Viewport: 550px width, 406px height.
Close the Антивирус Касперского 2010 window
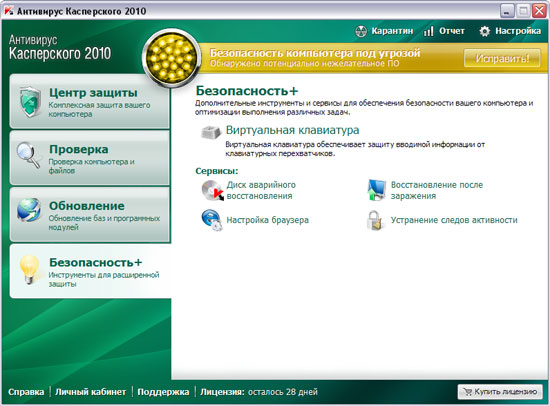tap(539, 11)
